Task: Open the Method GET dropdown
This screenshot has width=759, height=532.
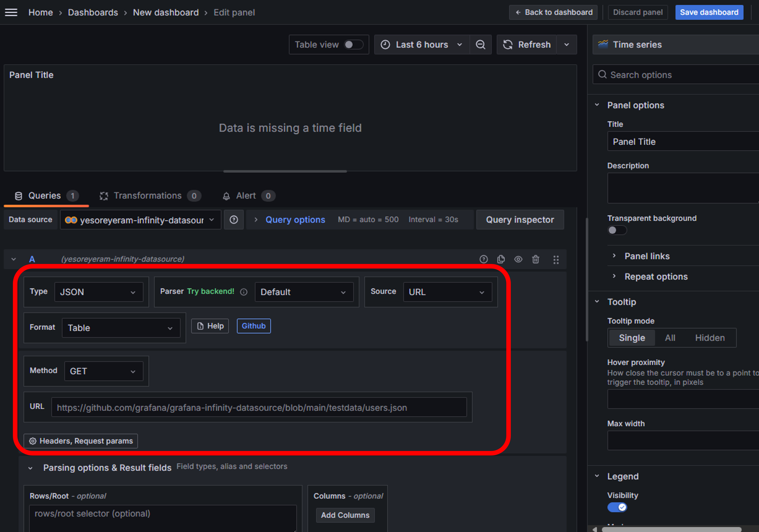Action: [x=103, y=371]
